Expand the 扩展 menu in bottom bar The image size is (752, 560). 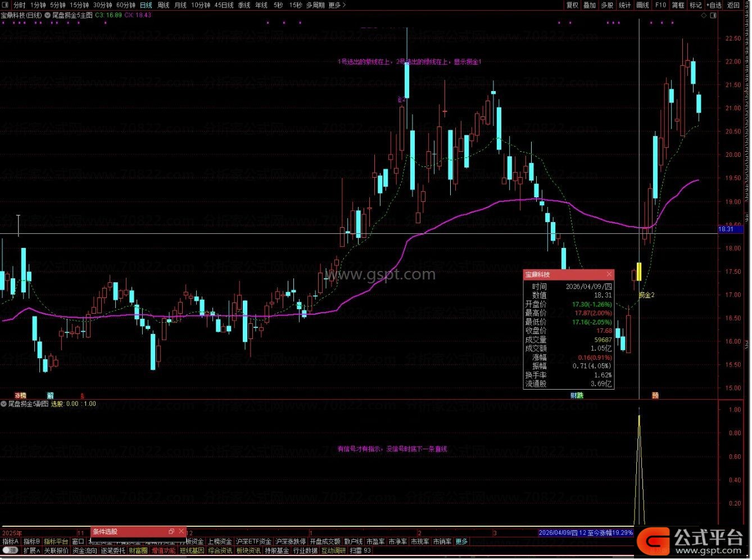coord(32,550)
